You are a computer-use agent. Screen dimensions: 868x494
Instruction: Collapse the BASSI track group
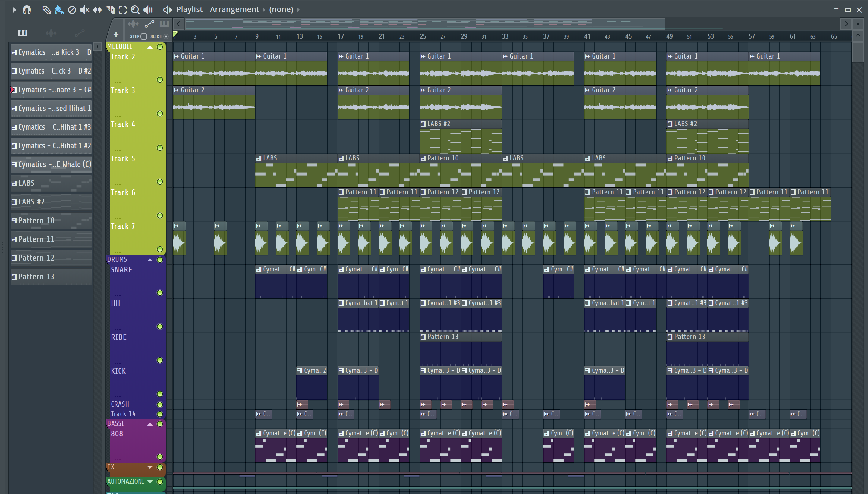(x=150, y=424)
